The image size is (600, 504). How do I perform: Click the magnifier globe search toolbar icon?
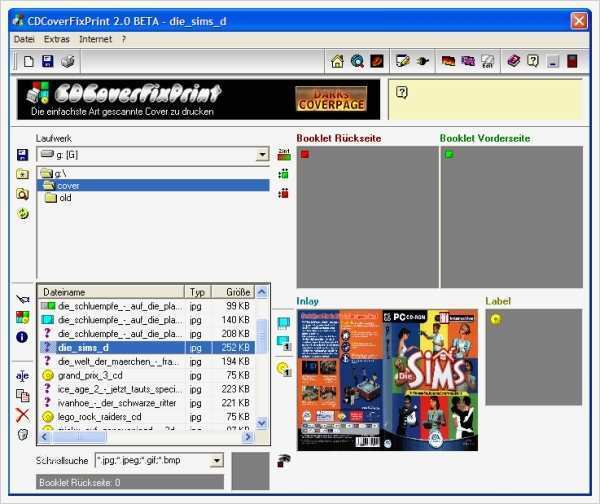pos(357,61)
